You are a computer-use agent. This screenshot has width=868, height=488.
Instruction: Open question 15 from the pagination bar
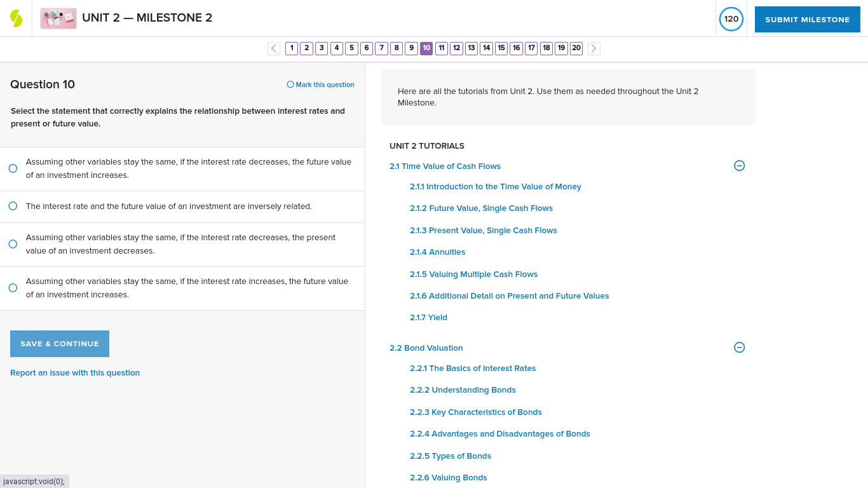501,48
